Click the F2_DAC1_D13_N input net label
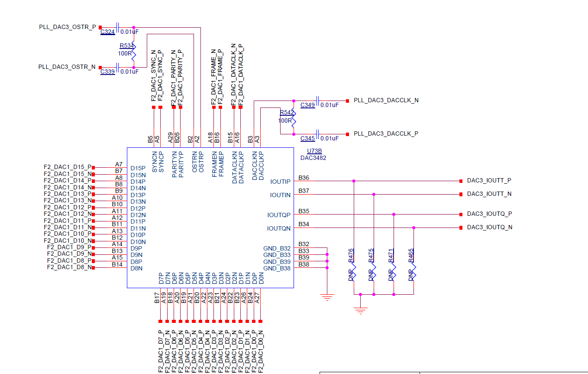 pos(68,200)
